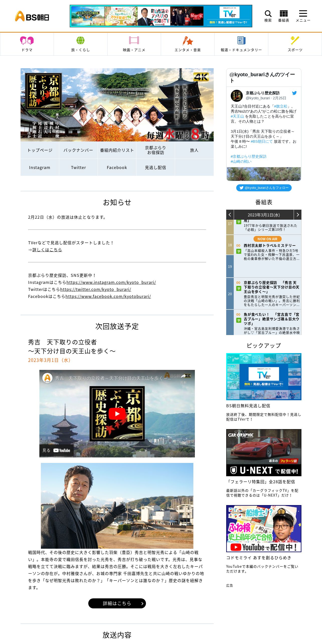Click @kyoto_burariさんをフォロー button
The width and height of the screenshot is (322, 644).
tap(264, 188)
